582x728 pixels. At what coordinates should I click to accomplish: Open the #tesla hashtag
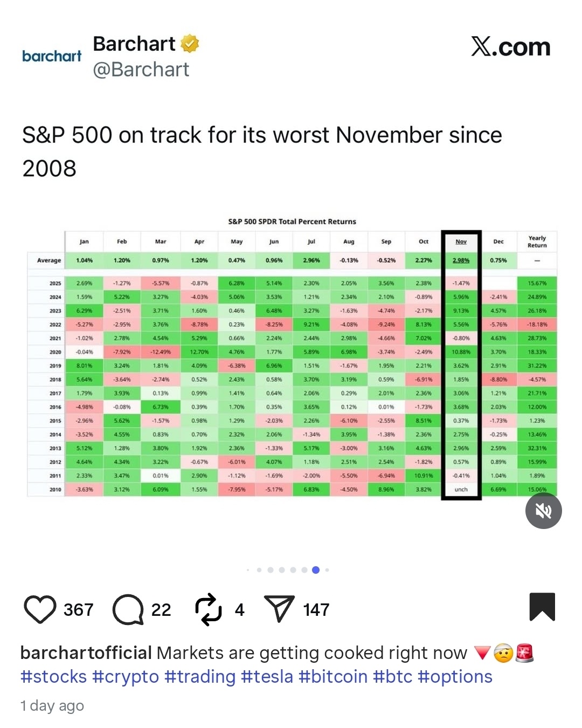pyautogui.click(x=267, y=677)
